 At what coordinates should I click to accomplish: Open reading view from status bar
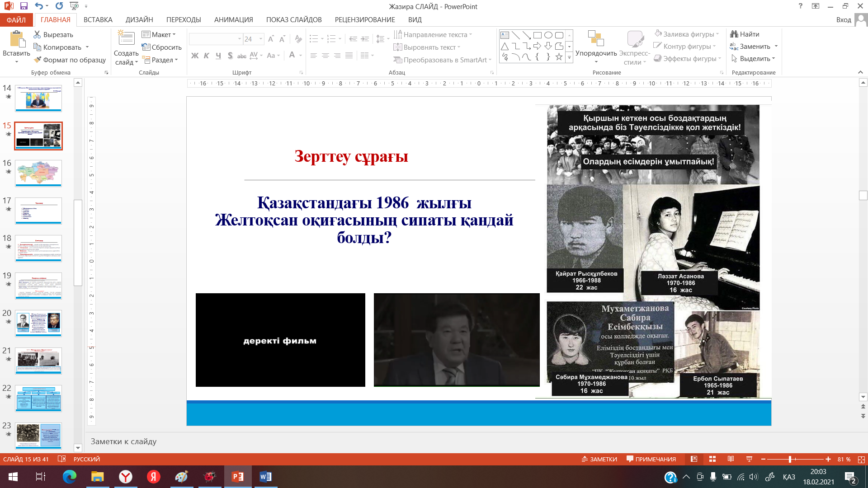(731, 459)
